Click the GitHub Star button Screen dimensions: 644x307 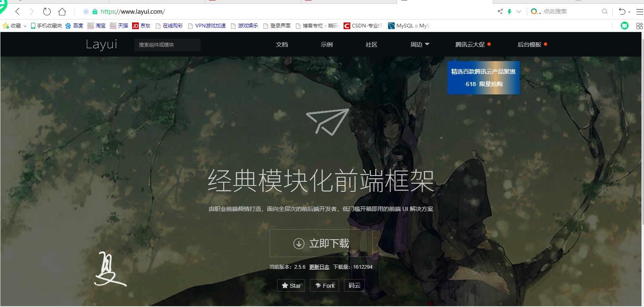(291, 286)
